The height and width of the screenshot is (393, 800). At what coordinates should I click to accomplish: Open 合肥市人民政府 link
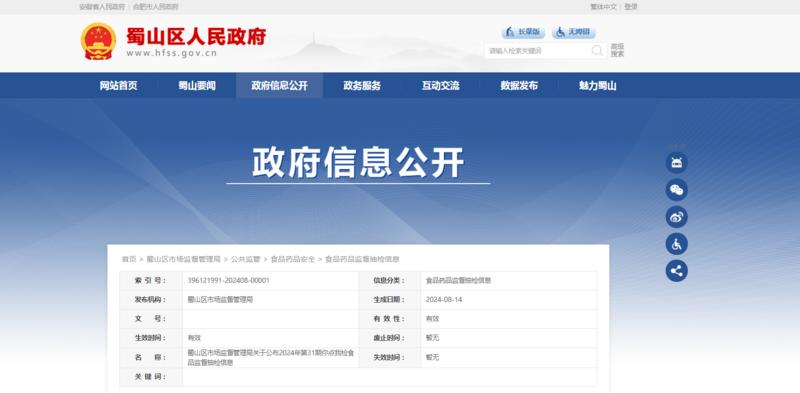tap(156, 7)
